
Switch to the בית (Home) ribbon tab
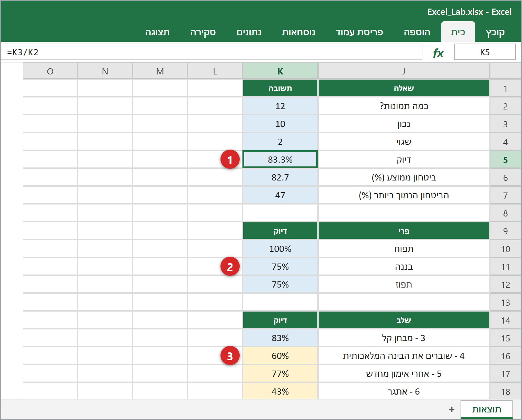pyautogui.click(x=458, y=32)
